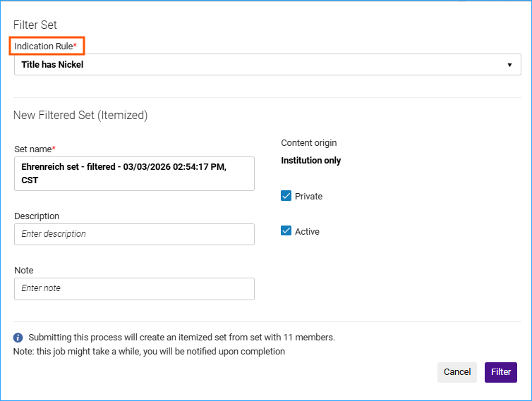Click the Description label
This screenshot has height=401, width=532.
tap(37, 216)
